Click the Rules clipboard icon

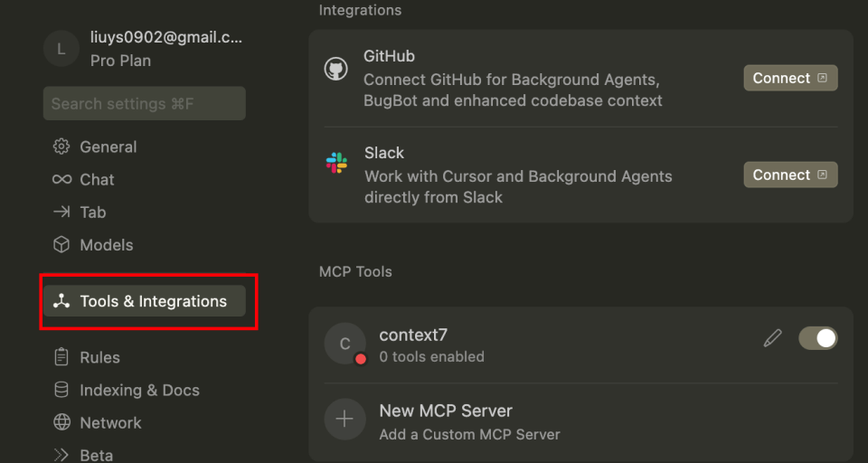[61, 357]
